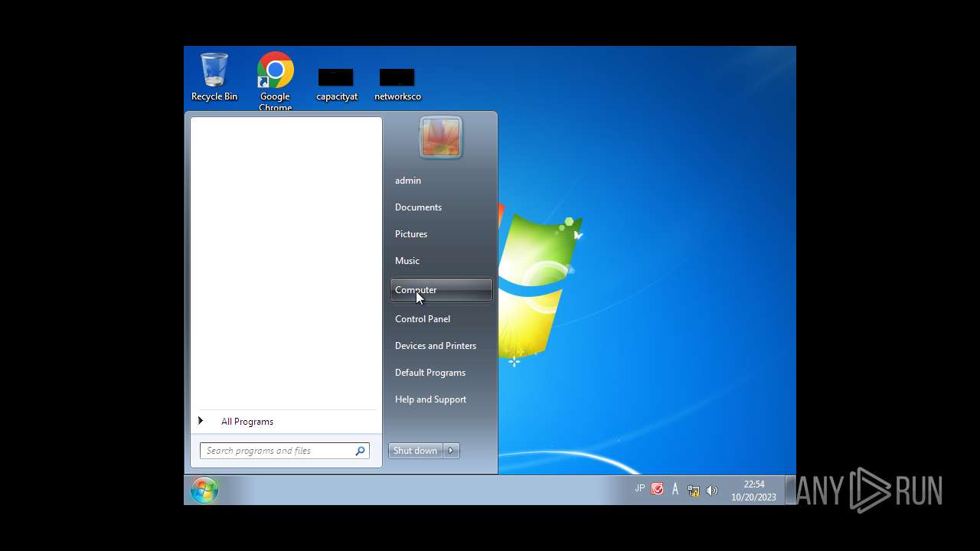980x551 pixels.
Task: Click the red security tray icon
Action: coord(658,489)
